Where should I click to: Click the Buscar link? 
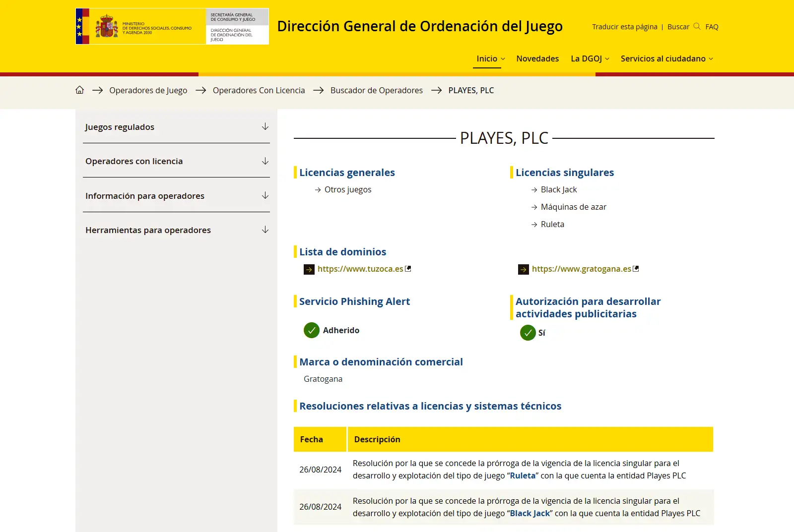click(x=678, y=27)
